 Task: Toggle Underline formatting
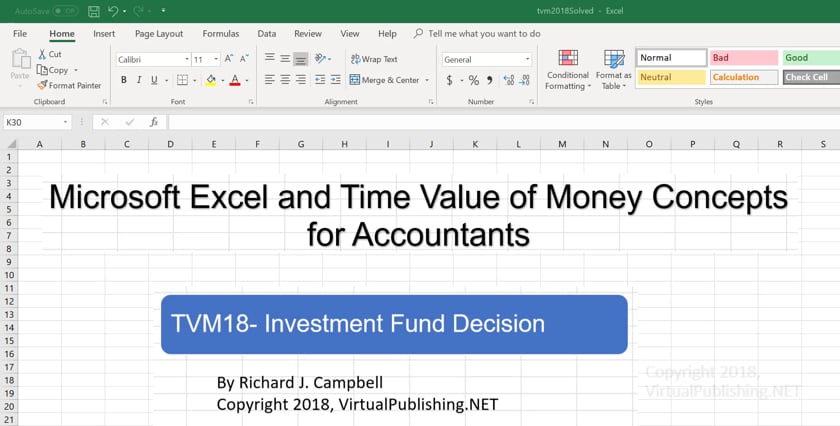pyautogui.click(x=154, y=80)
